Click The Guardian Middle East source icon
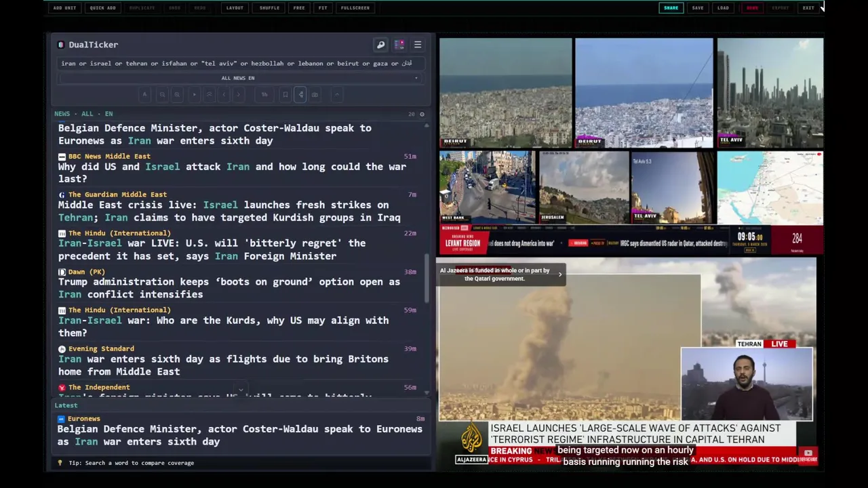 coord(62,195)
